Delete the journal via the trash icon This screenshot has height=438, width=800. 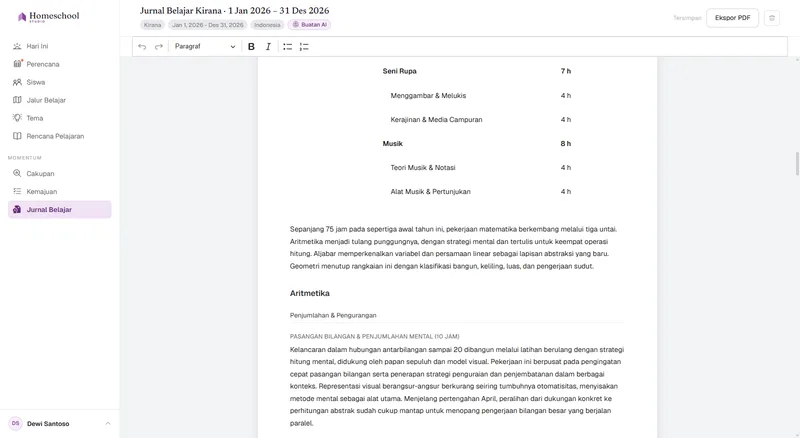tap(772, 18)
